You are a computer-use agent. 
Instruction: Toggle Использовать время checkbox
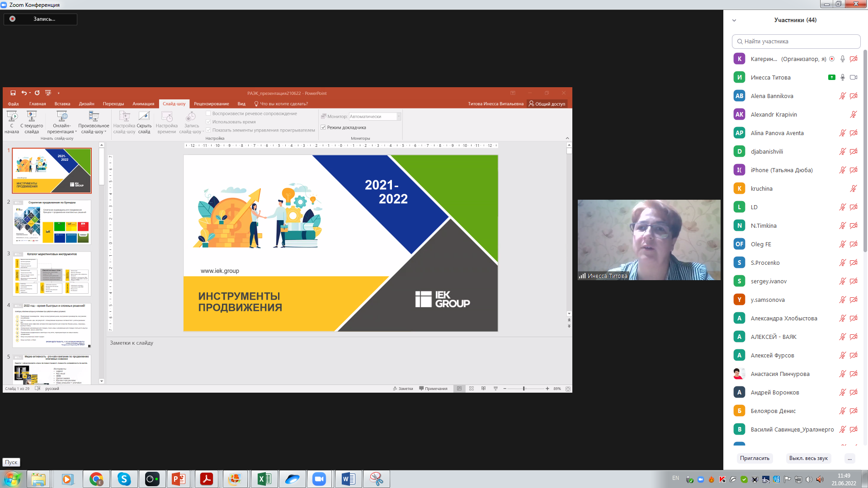pos(208,122)
